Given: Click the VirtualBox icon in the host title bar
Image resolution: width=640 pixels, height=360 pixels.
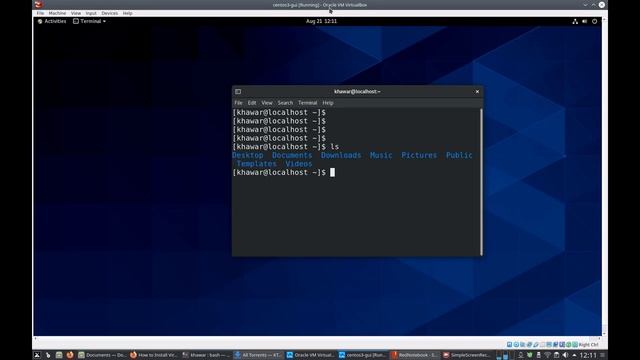Looking at the screenshot, I should coord(38,4).
